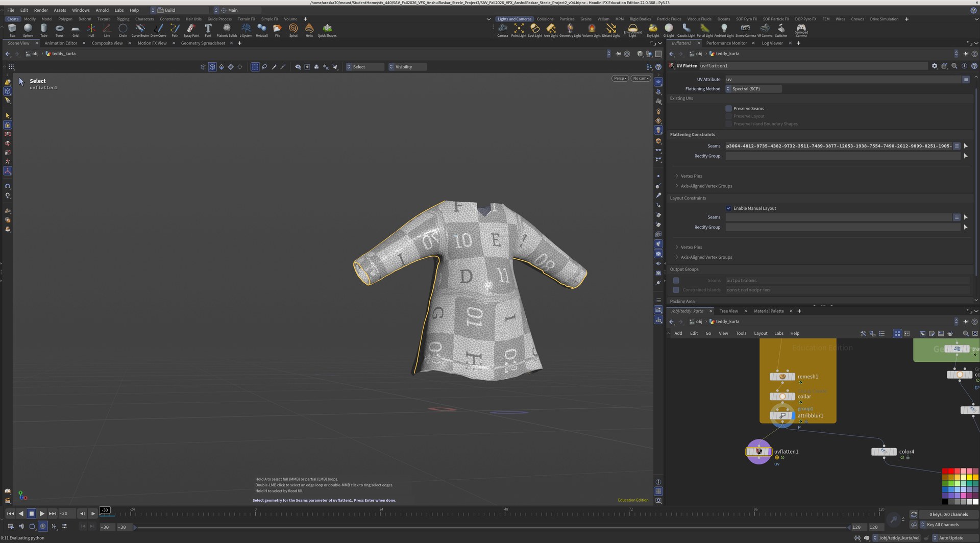The height and width of the screenshot is (543, 980).
Task: Open the No cam camera menu
Action: pos(641,78)
